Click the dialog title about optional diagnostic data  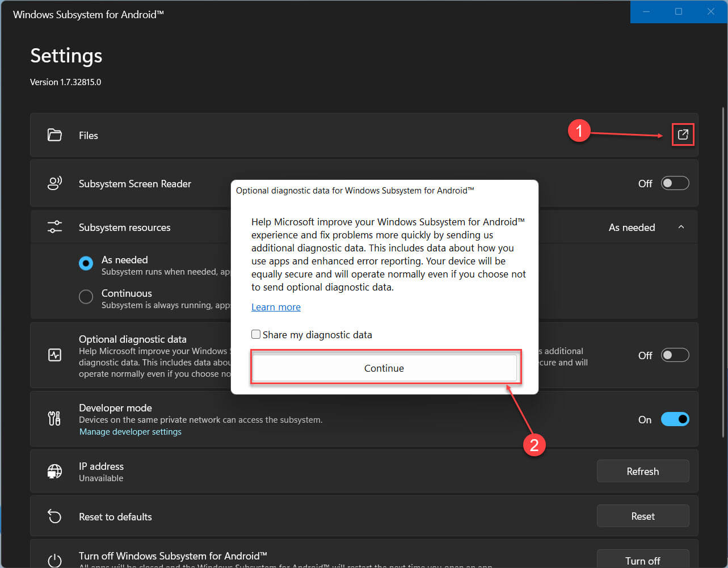355,190
